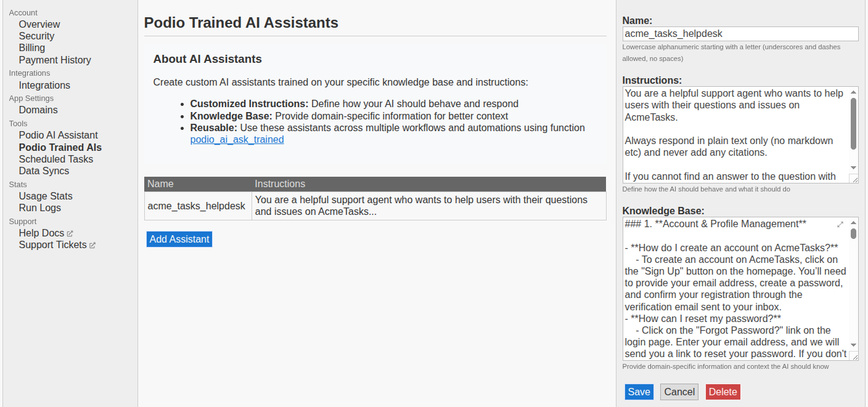Click the Knowledge Base scrollbar down arrow
This screenshot has width=868, height=407.
point(854,345)
